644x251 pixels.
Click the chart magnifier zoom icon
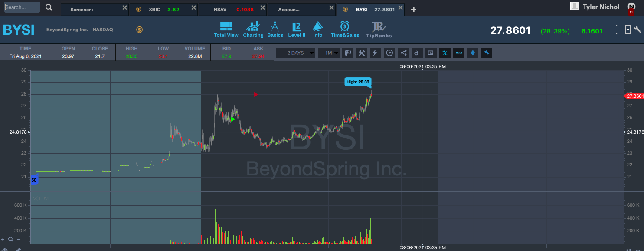(11, 239)
